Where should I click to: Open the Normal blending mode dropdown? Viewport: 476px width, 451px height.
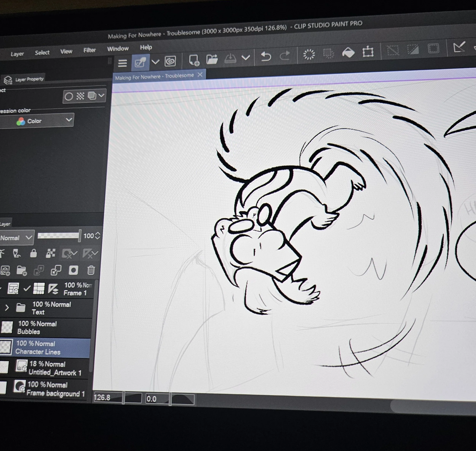(16, 238)
